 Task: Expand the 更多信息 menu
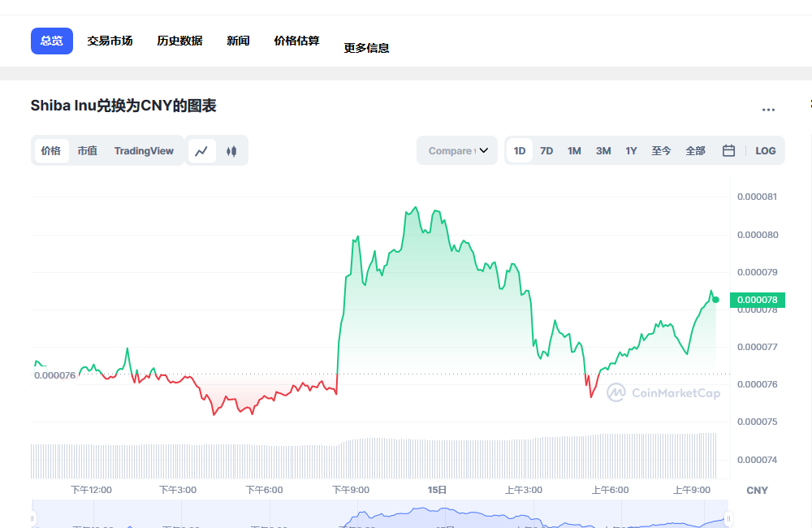pyautogui.click(x=366, y=47)
